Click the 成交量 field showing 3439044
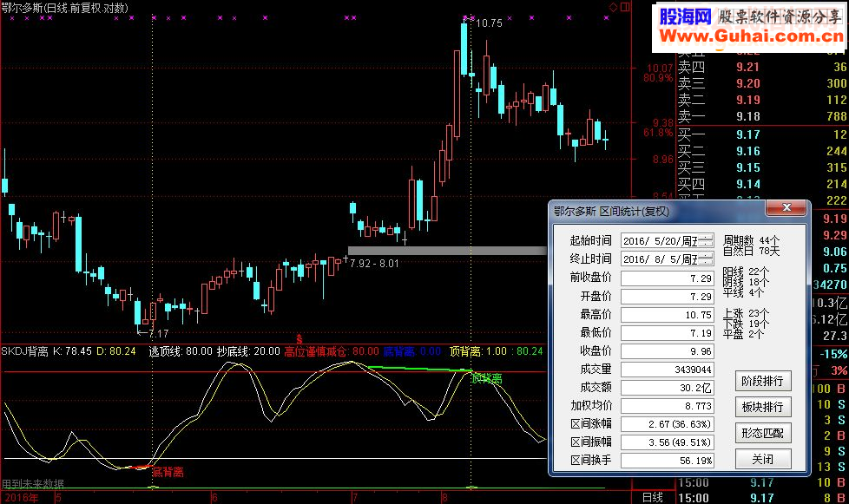The image size is (849, 504). coord(667,370)
